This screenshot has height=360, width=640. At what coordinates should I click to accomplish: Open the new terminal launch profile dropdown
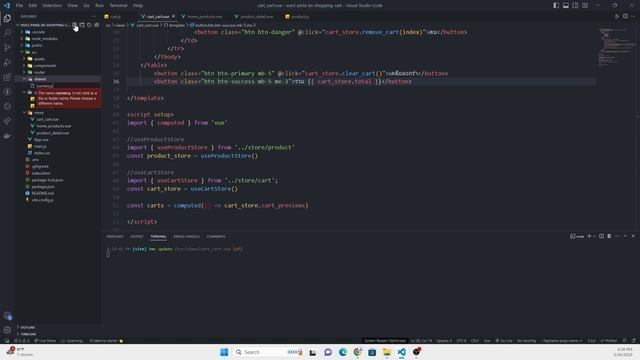pos(594,236)
